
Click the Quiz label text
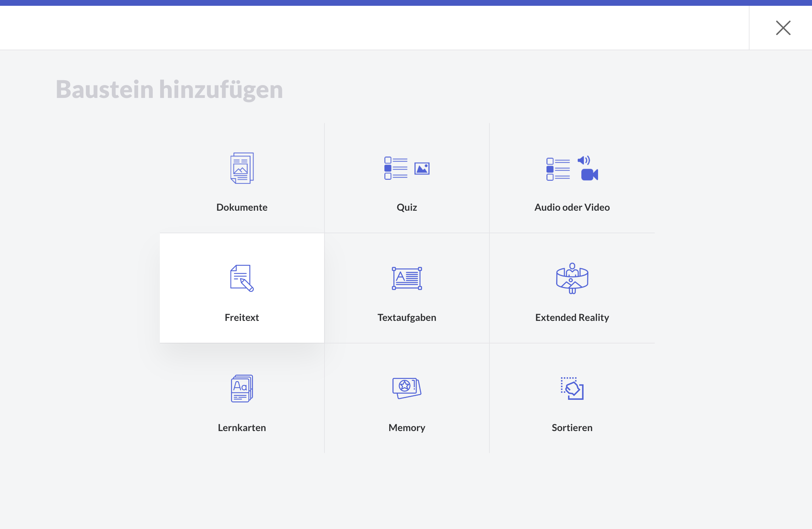point(407,207)
